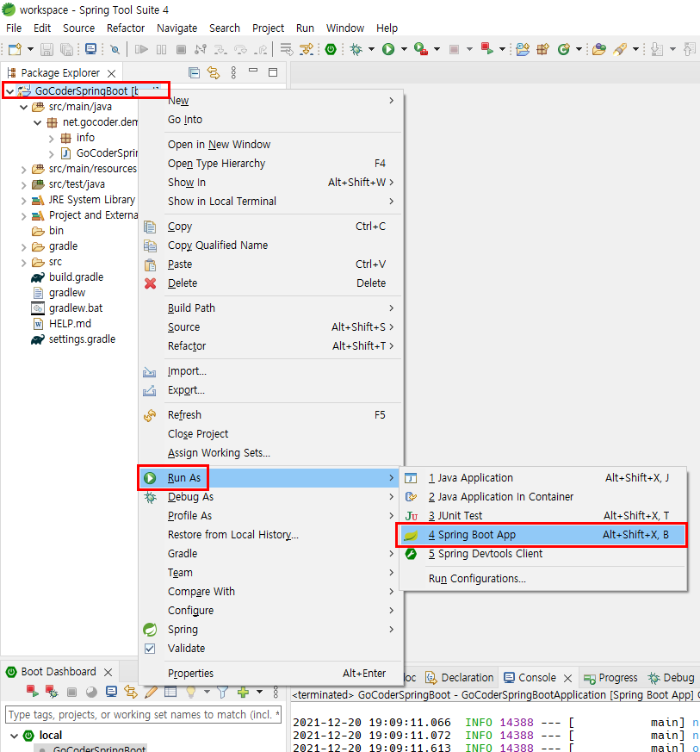The height and width of the screenshot is (752, 700).
Task: Click Boot Dashboard debug start icon
Action: [x=52, y=692]
